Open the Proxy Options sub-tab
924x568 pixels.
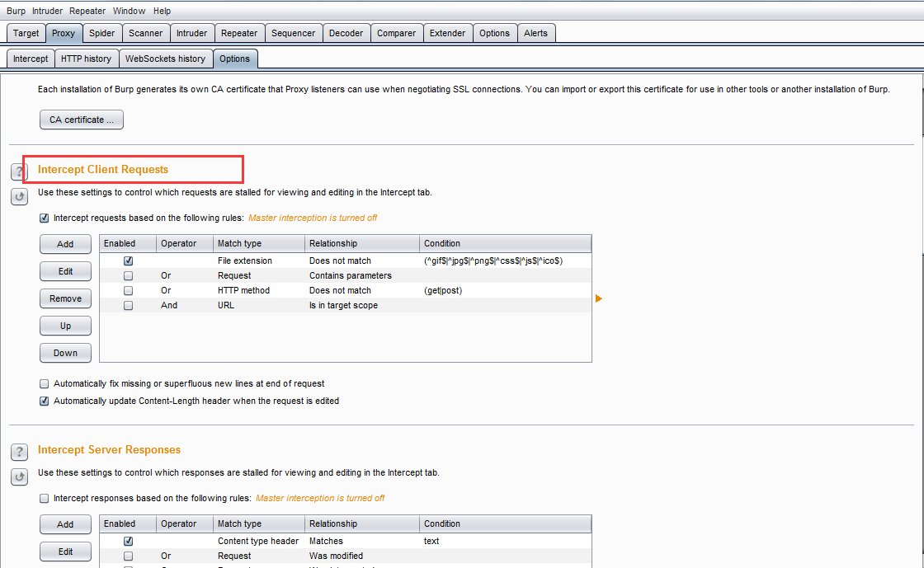pyautogui.click(x=234, y=59)
